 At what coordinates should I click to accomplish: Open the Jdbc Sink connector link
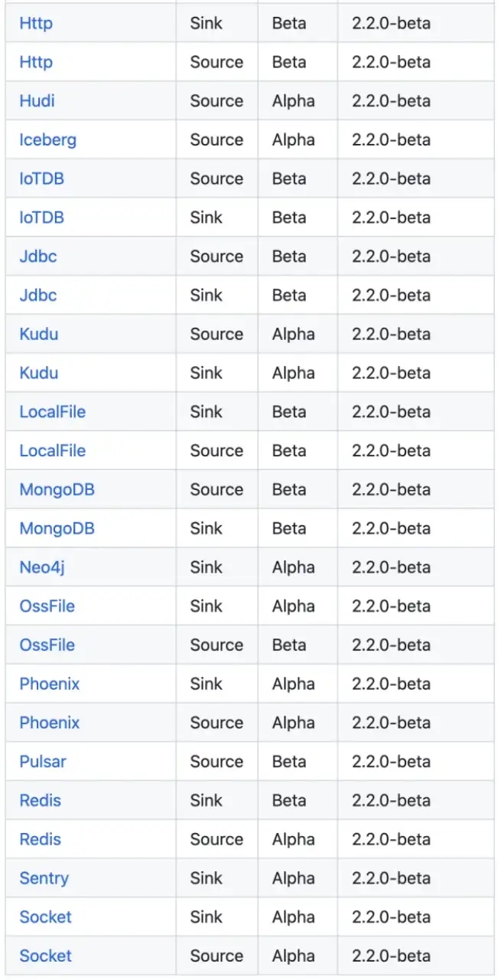pyautogui.click(x=38, y=296)
